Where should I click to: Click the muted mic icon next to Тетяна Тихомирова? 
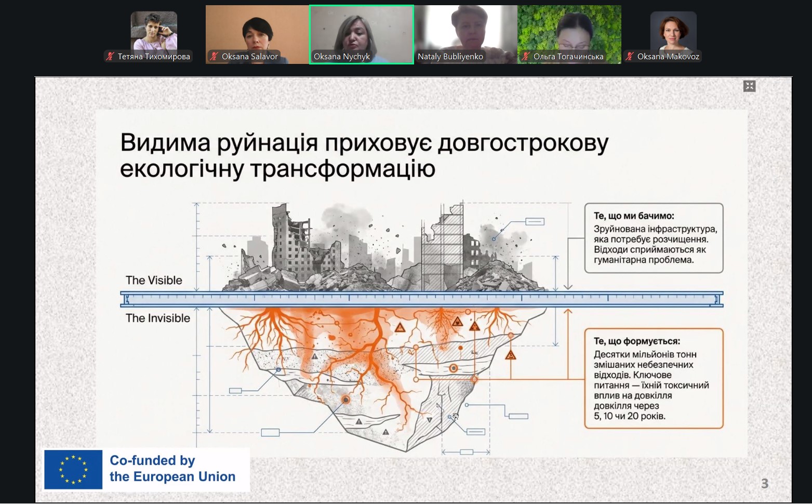[110, 57]
